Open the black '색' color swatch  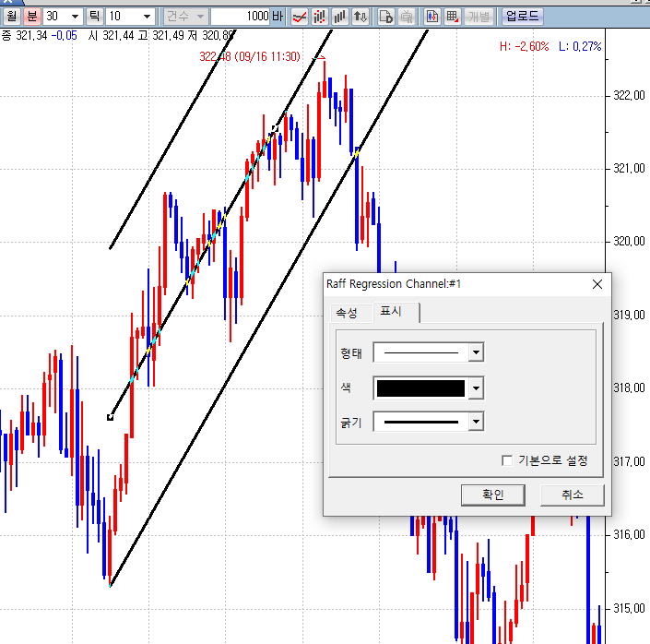(x=420, y=388)
